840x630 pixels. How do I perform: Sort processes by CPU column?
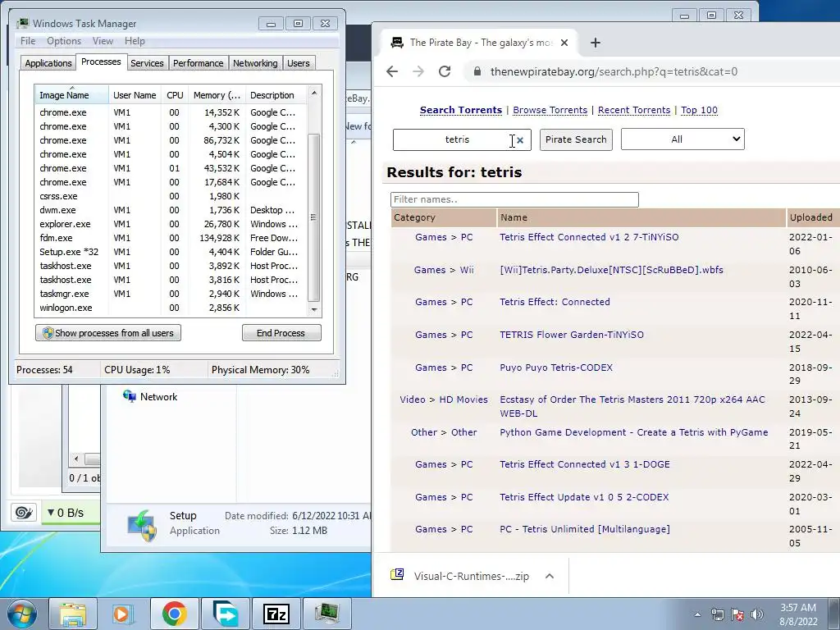pyautogui.click(x=175, y=95)
